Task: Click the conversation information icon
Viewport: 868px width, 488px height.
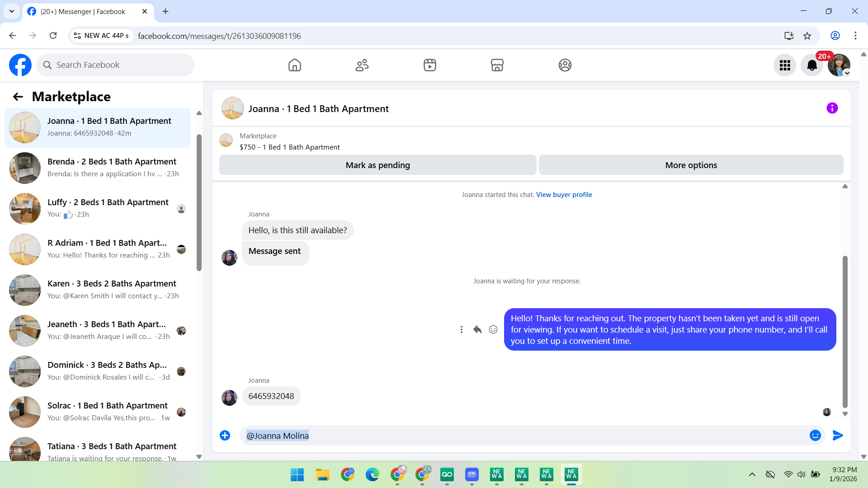Action: click(x=832, y=108)
